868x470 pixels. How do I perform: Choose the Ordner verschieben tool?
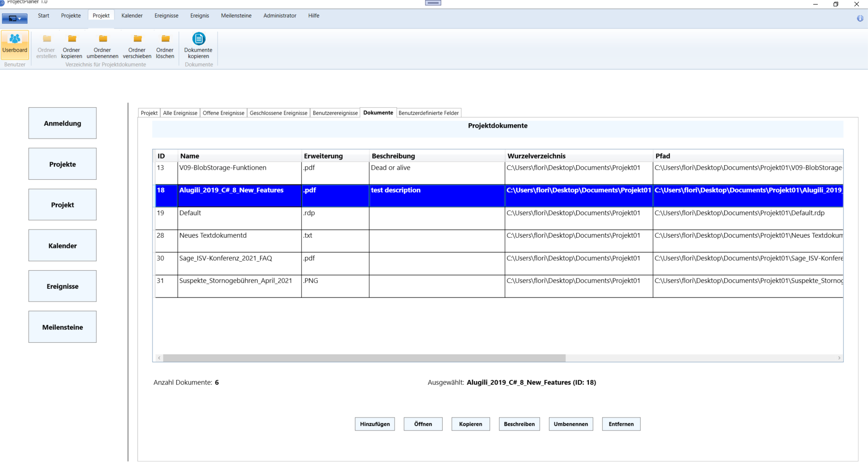point(137,46)
